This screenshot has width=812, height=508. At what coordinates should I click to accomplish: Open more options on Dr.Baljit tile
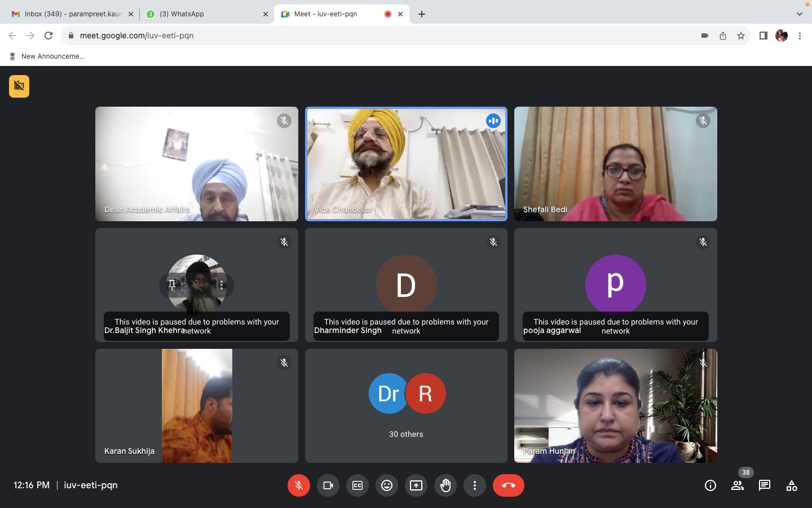click(222, 285)
